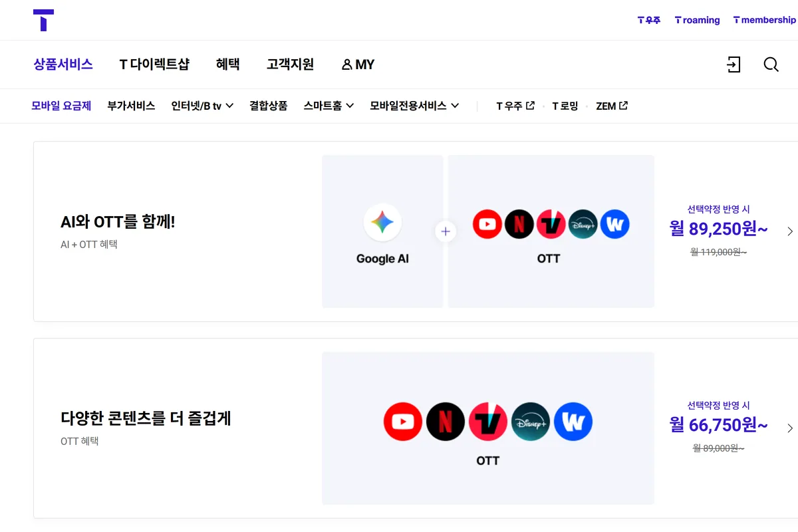Screen dimensions: 798x532
Task: Expand the 스마트홈 dropdown
Action: [350, 106]
